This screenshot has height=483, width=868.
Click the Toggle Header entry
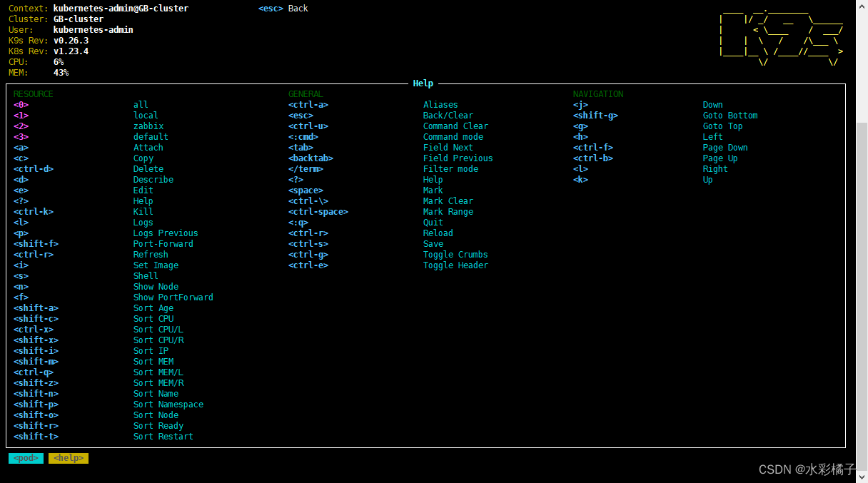[x=455, y=265]
